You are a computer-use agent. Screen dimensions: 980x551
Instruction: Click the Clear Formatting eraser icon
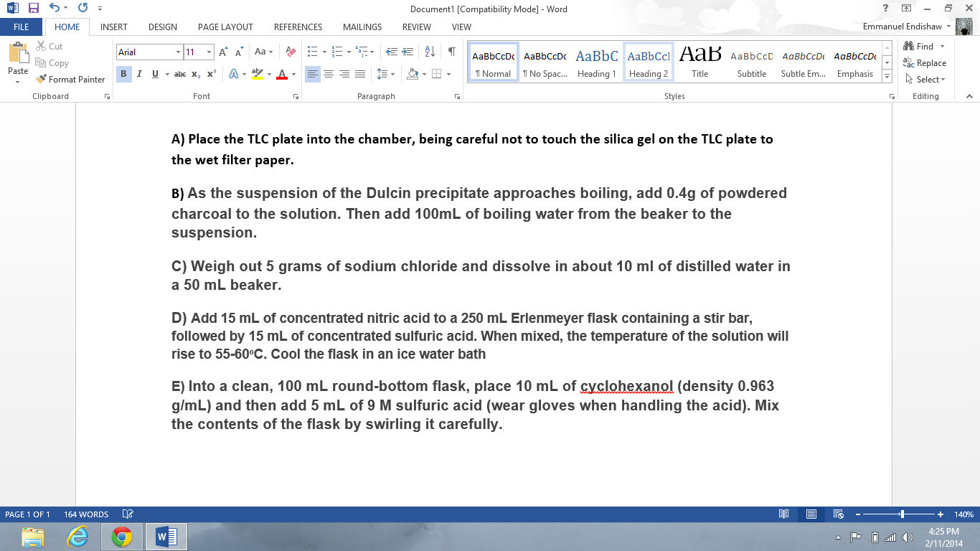coord(291,52)
